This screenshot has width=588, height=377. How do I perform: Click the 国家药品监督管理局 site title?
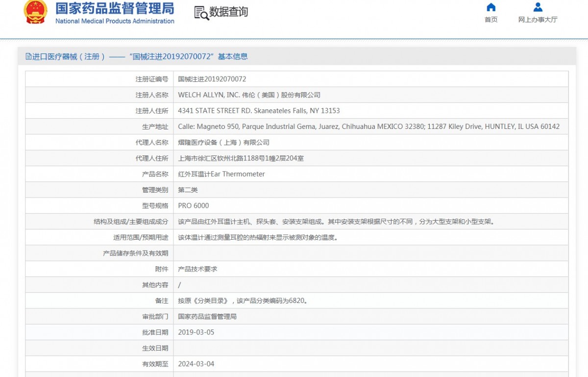pyautogui.click(x=115, y=8)
